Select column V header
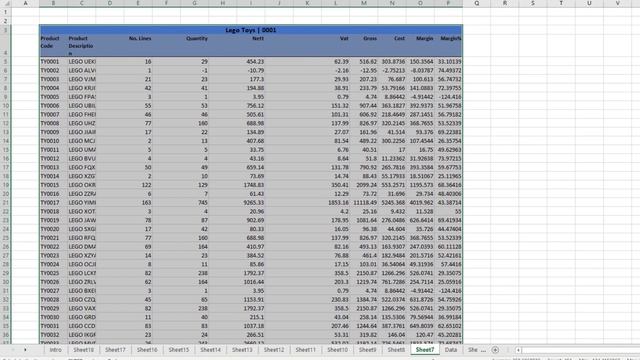This screenshot has height=360, width=640. click(618, 3)
